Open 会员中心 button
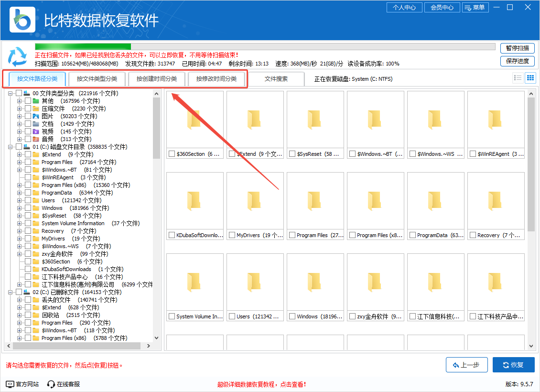 click(442, 8)
